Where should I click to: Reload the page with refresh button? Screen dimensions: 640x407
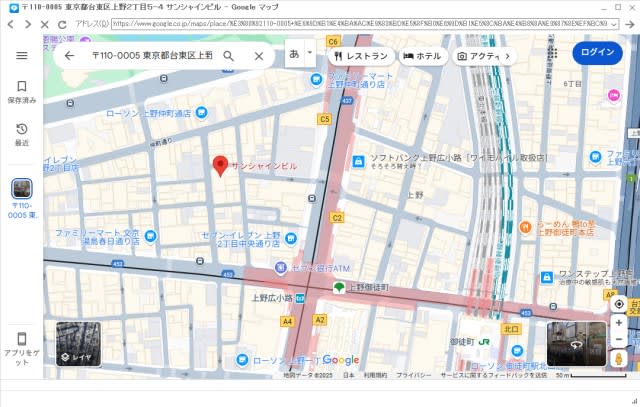(x=62, y=24)
